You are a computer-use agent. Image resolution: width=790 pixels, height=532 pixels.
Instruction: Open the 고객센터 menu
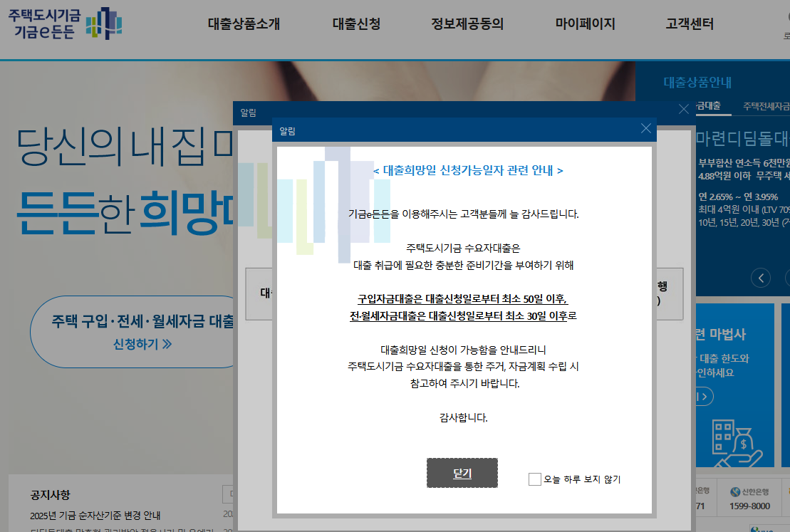pyautogui.click(x=690, y=24)
